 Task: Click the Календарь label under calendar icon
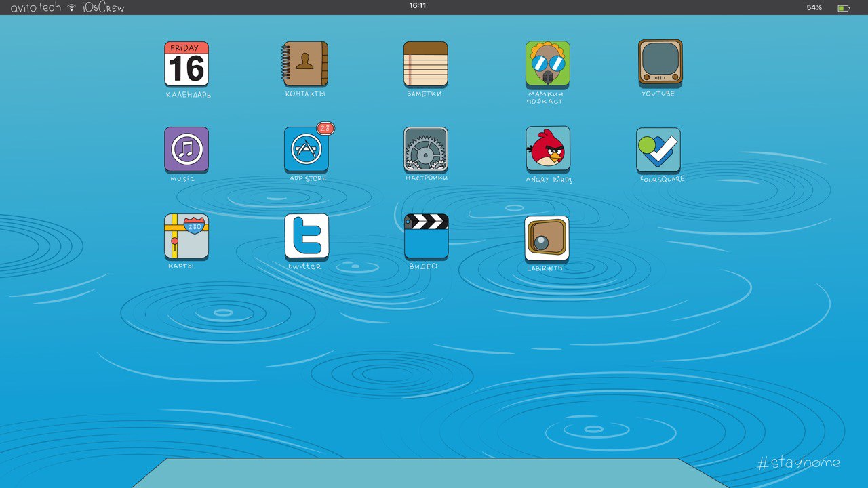tap(189, 95)
